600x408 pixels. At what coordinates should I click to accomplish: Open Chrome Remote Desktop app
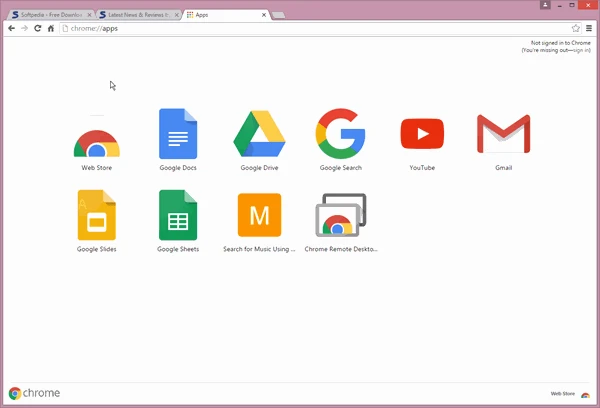tap(340, 215)
